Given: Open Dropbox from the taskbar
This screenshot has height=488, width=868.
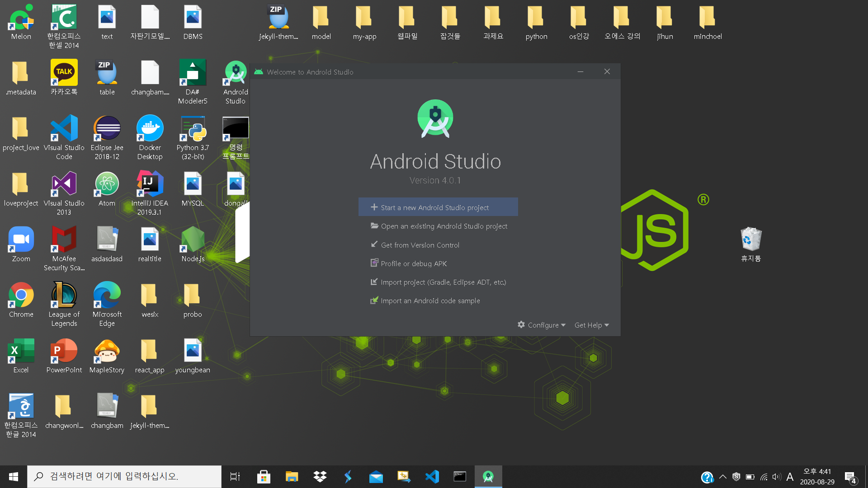Looking at the screenshot, I should click(x=320, y=477).
